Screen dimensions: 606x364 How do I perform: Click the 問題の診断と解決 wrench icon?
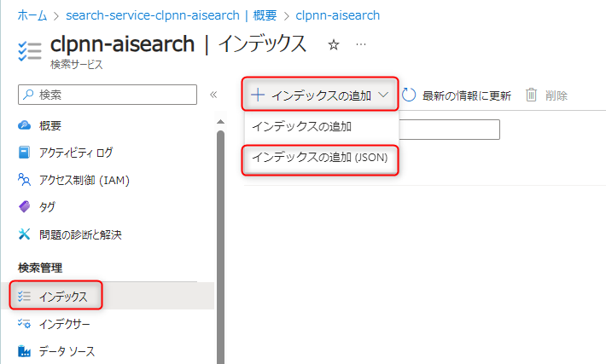point(24,234)
